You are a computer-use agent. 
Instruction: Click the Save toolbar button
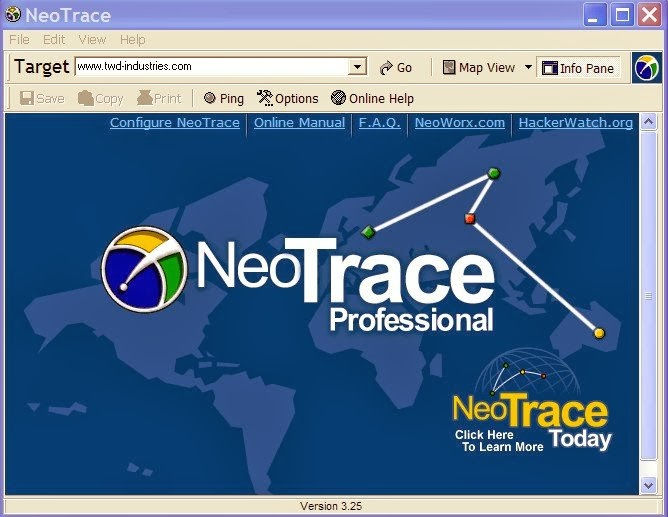point(42,98)
